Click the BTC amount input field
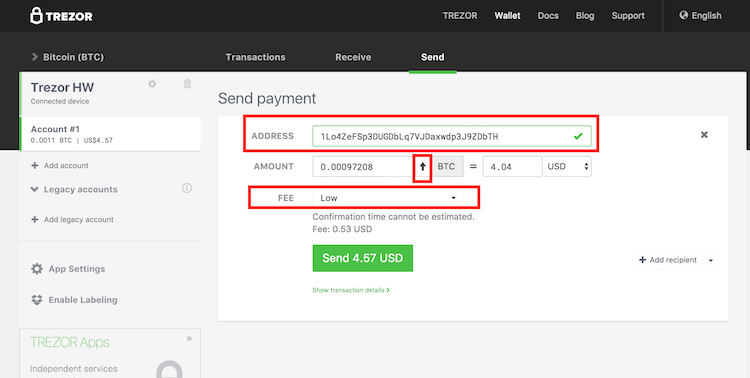 click(x=363, y=167)
